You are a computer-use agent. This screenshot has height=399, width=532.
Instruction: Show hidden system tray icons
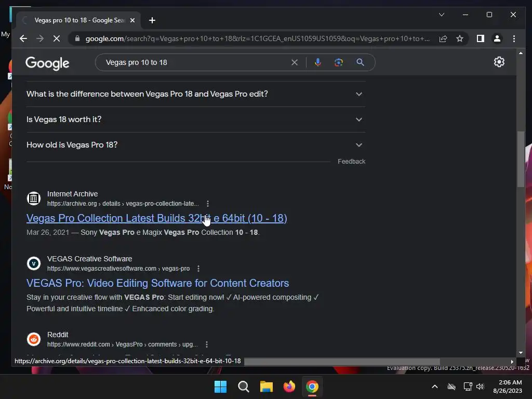(435, 387)
